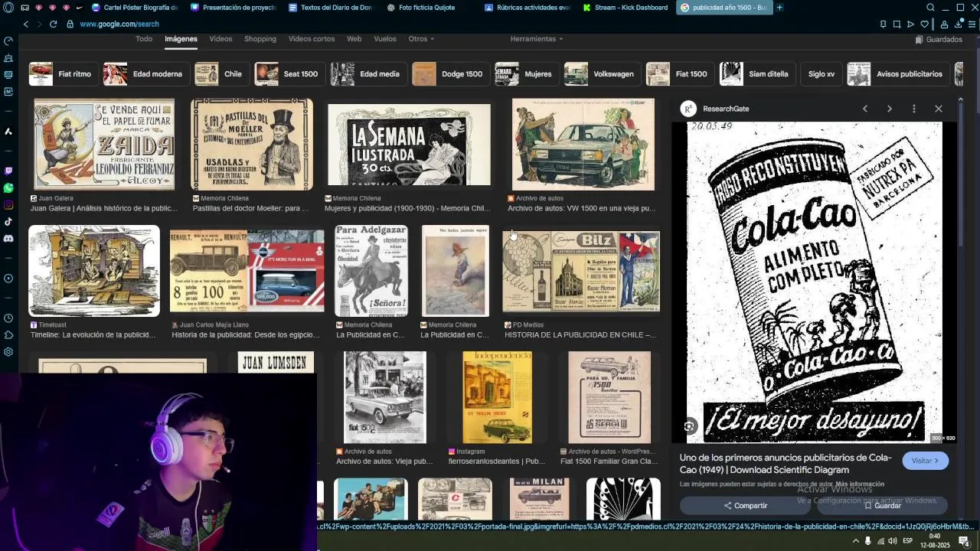This screenshot has height=551, width=980.
Task: Expand the Herramientas tools dropdown
Action: 536,39
